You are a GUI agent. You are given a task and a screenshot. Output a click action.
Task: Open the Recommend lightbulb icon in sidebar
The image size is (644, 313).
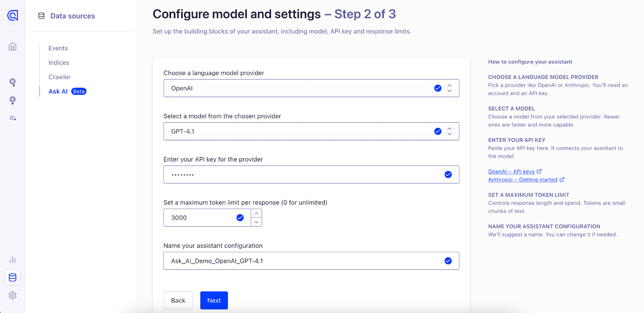12,100
